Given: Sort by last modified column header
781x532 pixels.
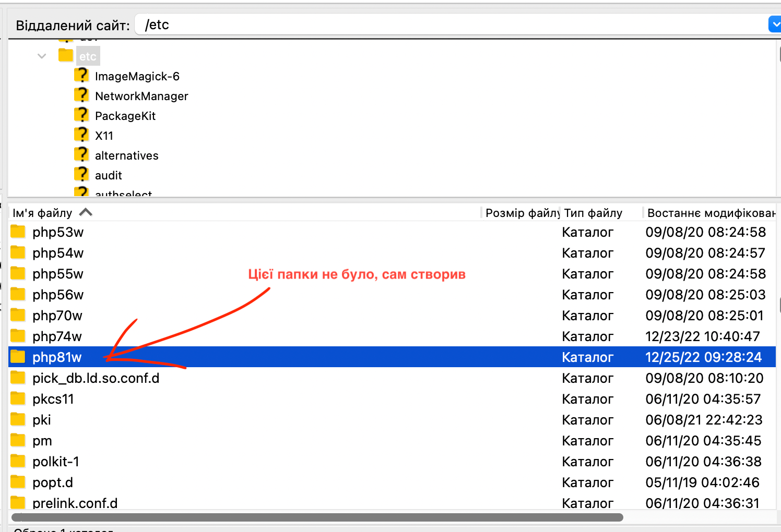Looking at the screenshot, I should (x=710, y=213).
